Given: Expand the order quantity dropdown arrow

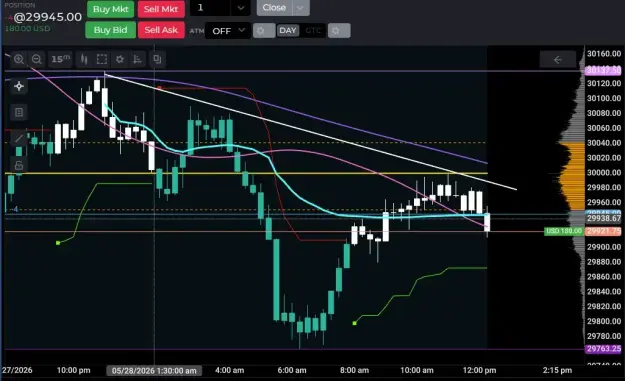Looking at the screenshot, I should [x=241, y=8].
